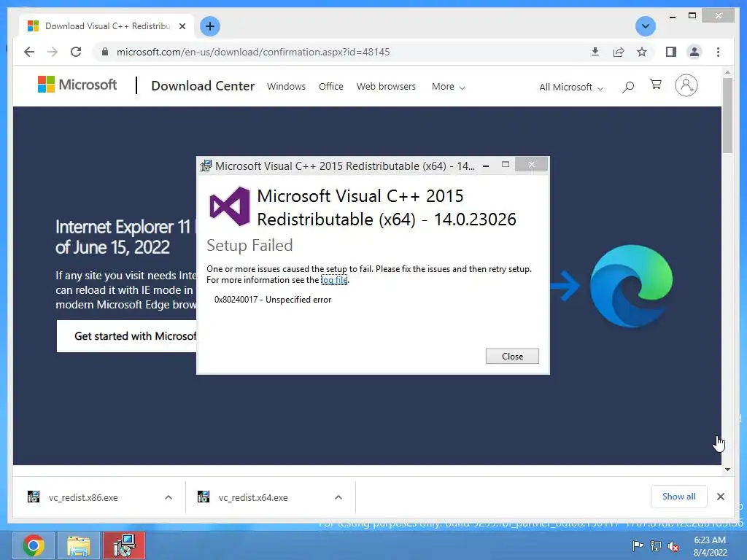This screenshot has height=560, width=747.
Task: Open the side panel icon
Action: click(671, 52)
